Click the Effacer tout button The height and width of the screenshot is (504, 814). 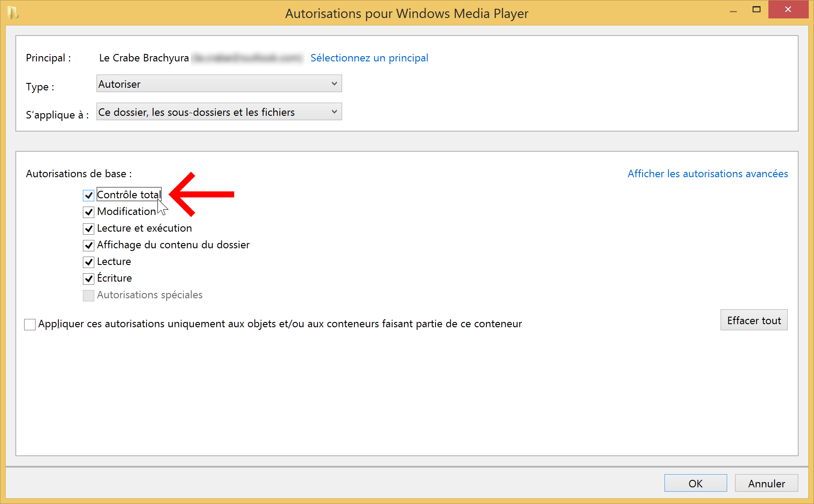(x=754, y=320)
